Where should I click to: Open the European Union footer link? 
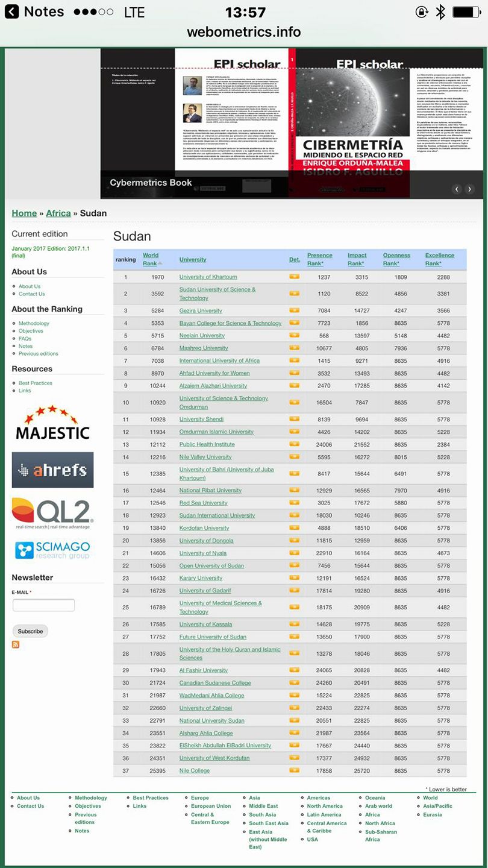pos(211,806)
